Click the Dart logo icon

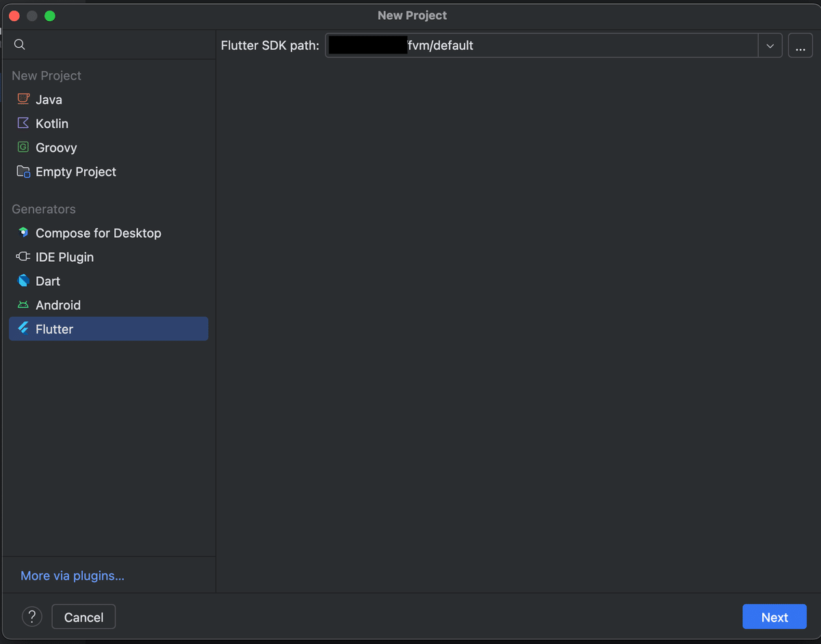(x=23, y=281)
